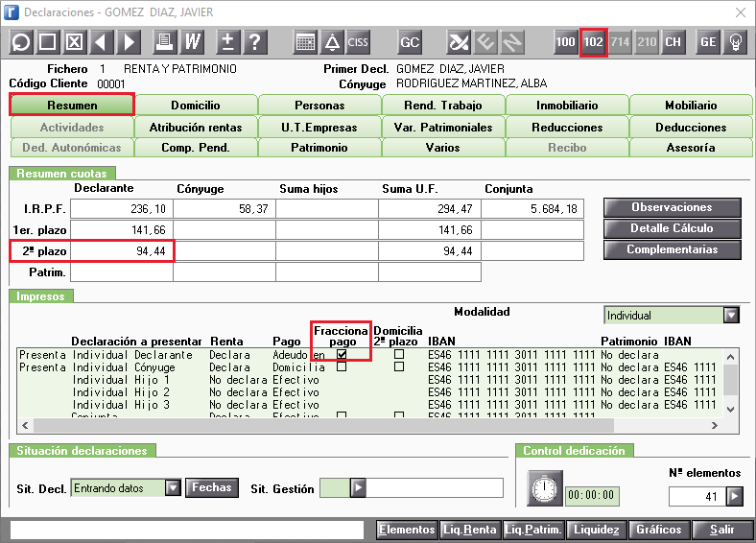Click the Liquidez button
The image size is (756, 543).
click(597, 530)
